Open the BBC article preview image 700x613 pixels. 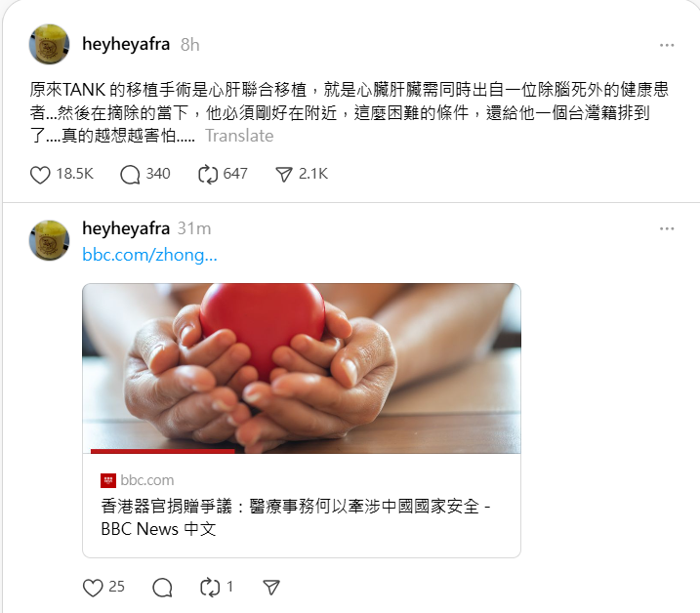(x=302, y=368)
